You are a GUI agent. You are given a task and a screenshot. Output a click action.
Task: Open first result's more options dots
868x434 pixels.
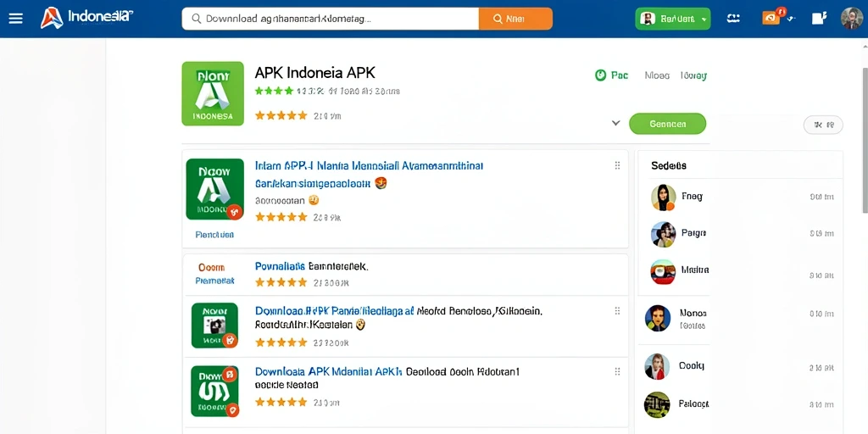click(x=617, y=165)
